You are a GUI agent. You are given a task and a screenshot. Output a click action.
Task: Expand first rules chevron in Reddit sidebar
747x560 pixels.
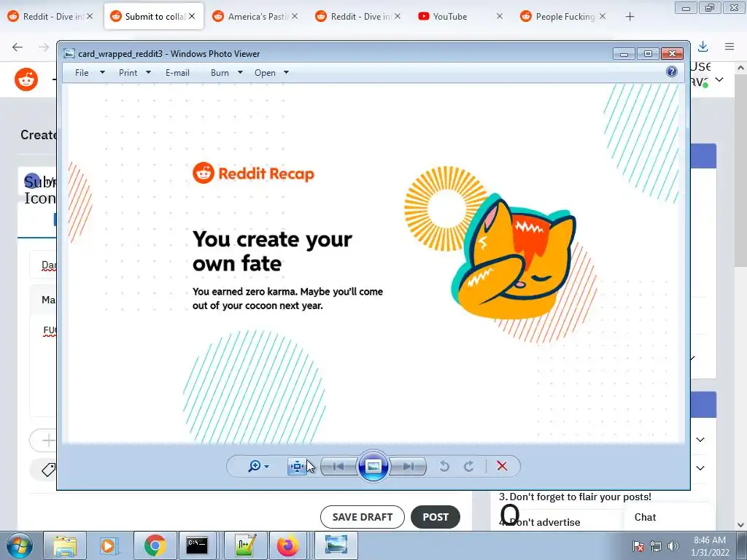[700, 440]
